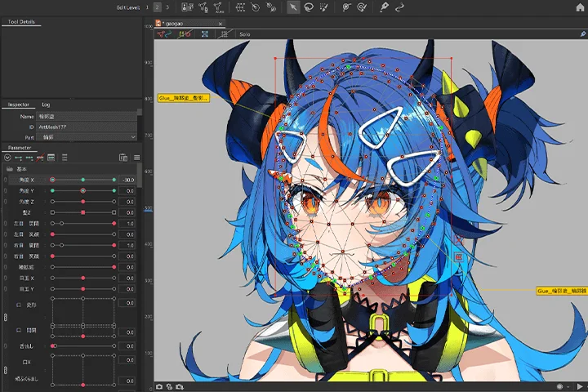This screenshot has height=392, width=588.
Task: Toggle the link icon beside 口 変形
Action: 5,318
